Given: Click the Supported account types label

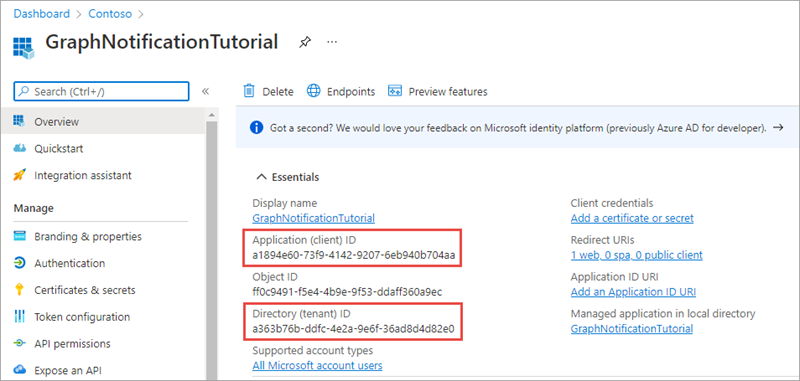Looking at the screenshot, I should pyautogui.click(x=313, y=351).
